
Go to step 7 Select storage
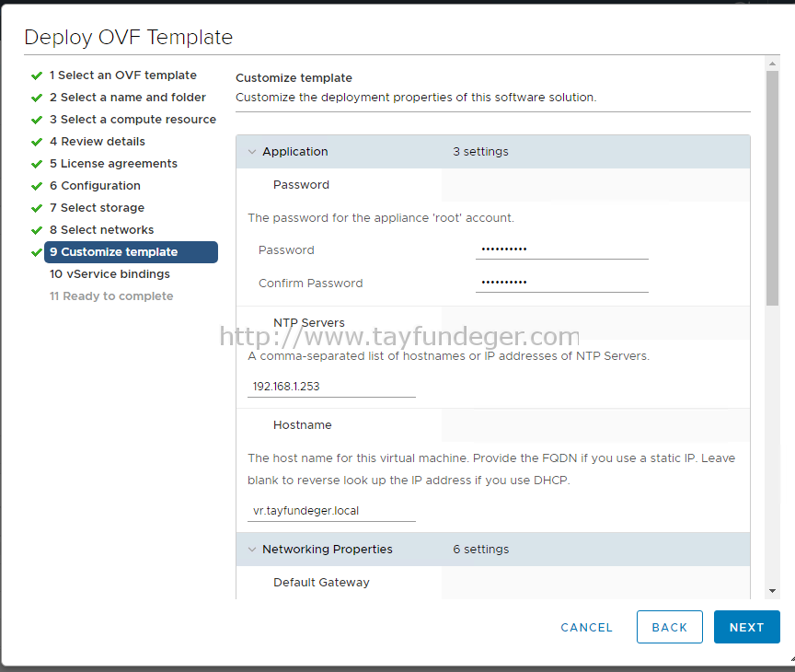coord(97,208)
